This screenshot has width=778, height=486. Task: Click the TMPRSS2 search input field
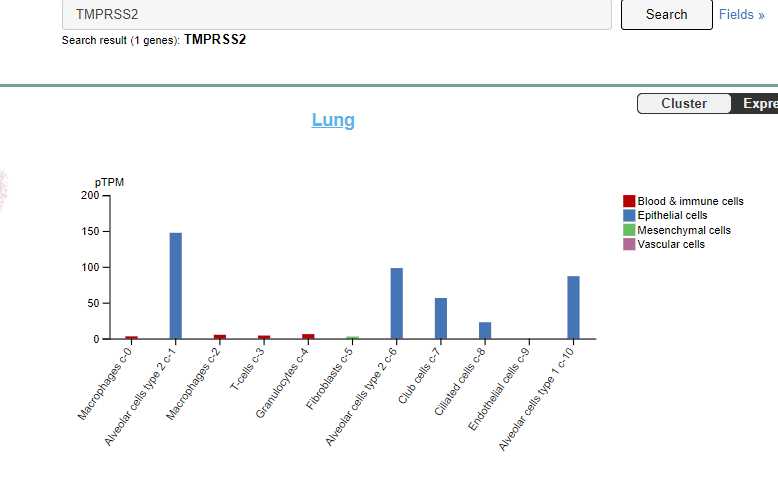point(336,15)
